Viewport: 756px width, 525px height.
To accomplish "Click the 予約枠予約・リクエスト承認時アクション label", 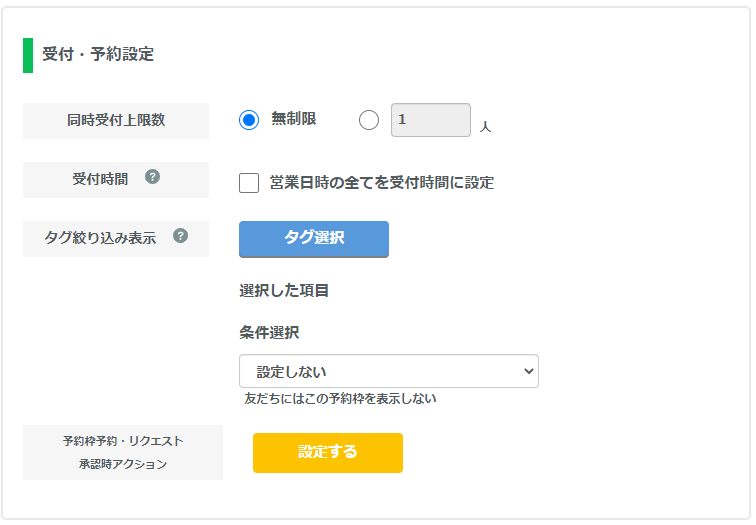I will (x=123, y=453).
